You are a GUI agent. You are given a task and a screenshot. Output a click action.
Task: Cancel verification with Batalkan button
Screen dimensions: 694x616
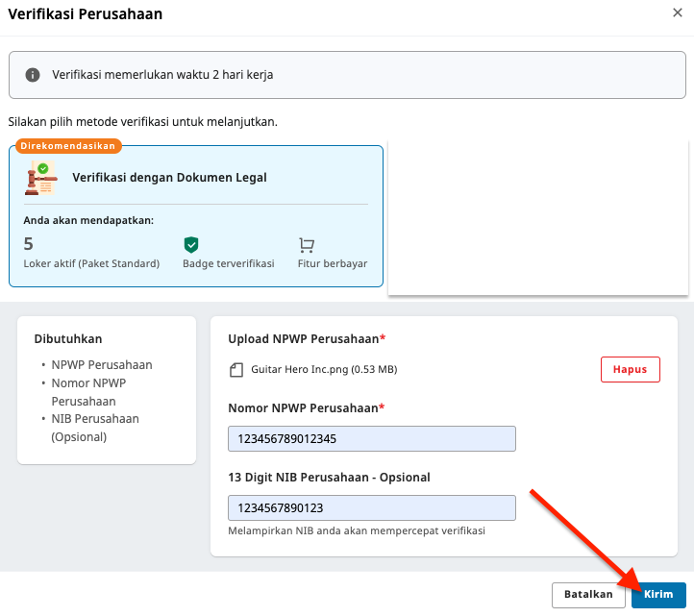pos(588,594)
